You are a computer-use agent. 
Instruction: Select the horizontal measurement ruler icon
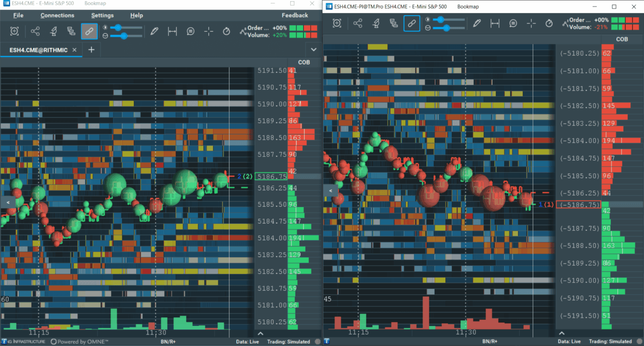click(x=172, y=31)
